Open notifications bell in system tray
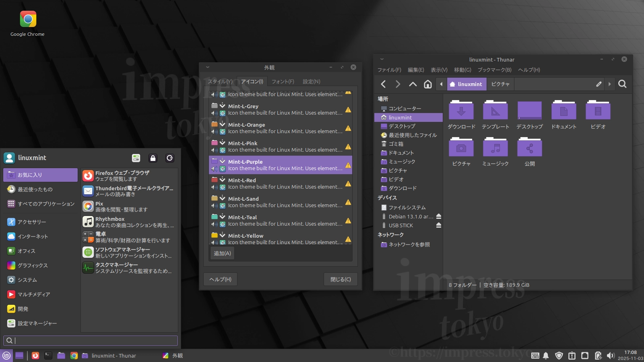 point(546,356)
